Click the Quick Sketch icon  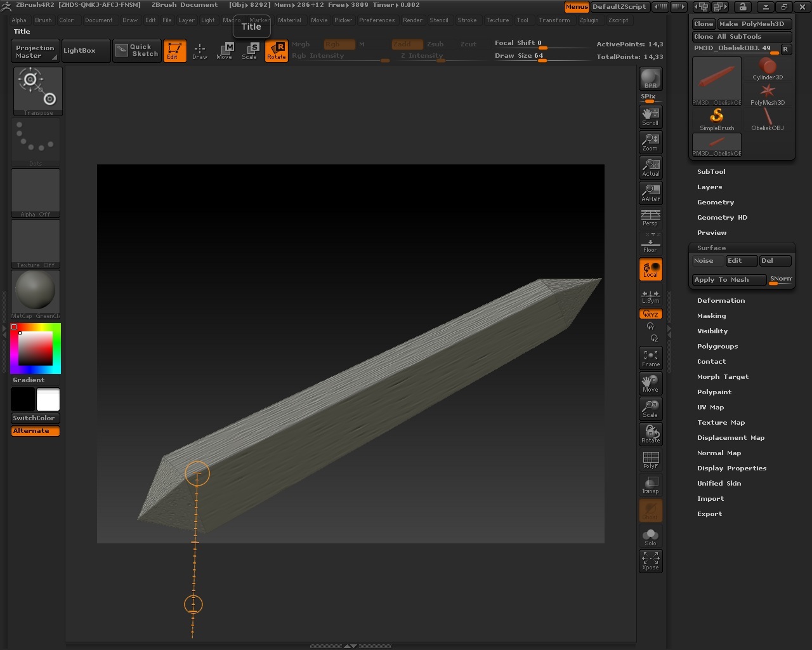pos(137,51)
